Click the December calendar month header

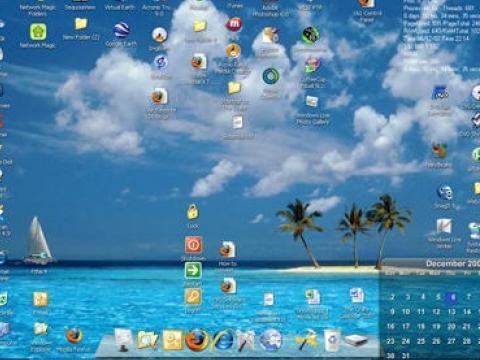(x=453, y=264)
